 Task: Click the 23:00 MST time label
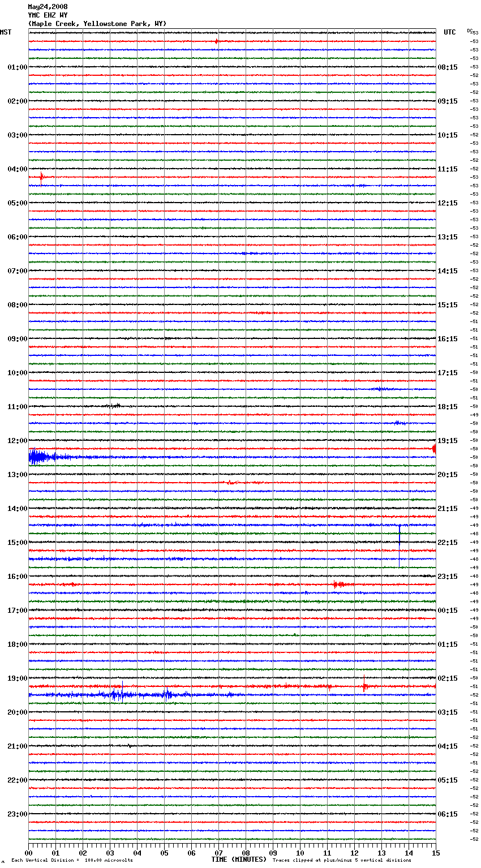coord(18,814)
